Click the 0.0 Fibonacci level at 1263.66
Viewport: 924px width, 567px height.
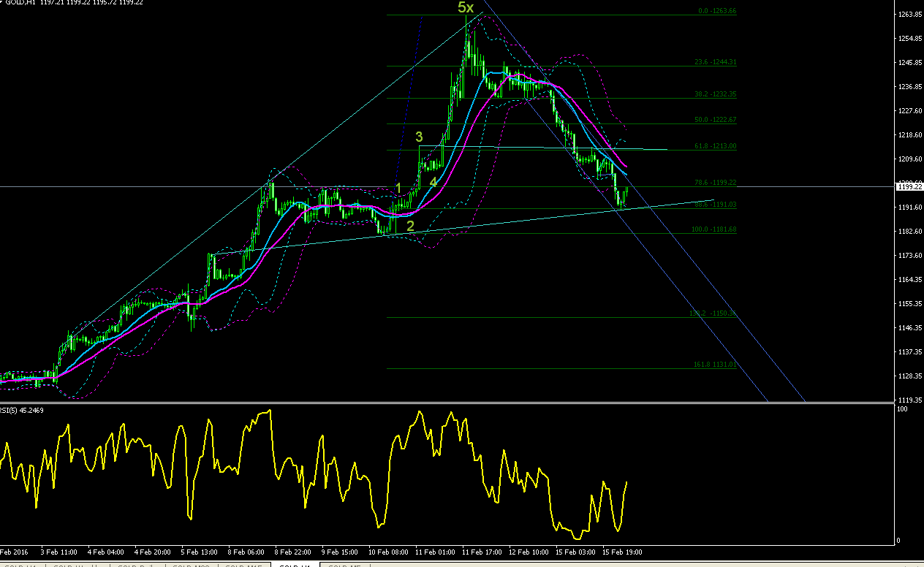tap(717, 11)
